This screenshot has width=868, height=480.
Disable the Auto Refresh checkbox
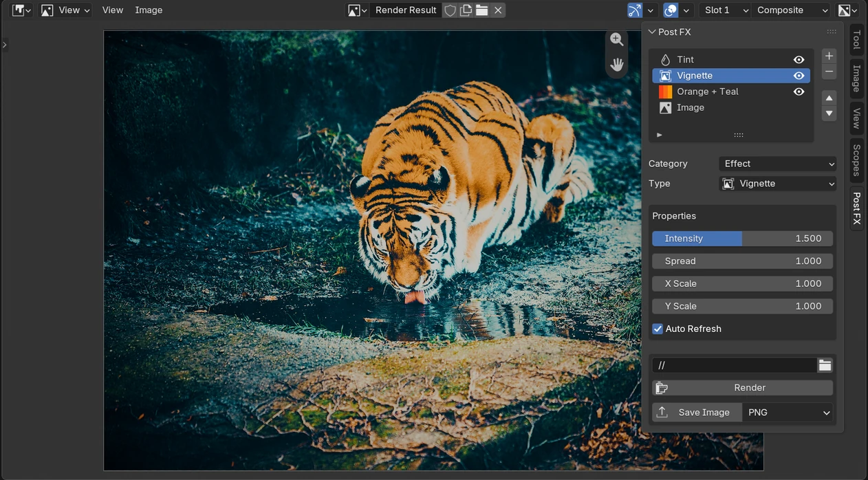click(658, 329)
